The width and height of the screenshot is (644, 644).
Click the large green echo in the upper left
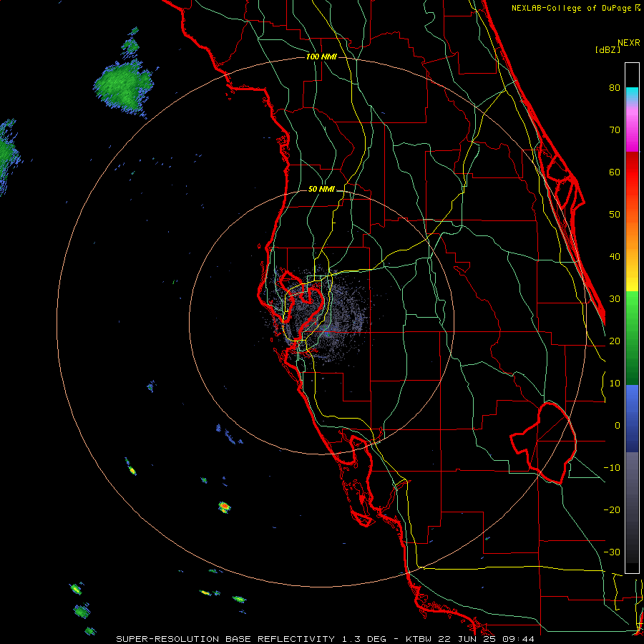tap(123, 87)
